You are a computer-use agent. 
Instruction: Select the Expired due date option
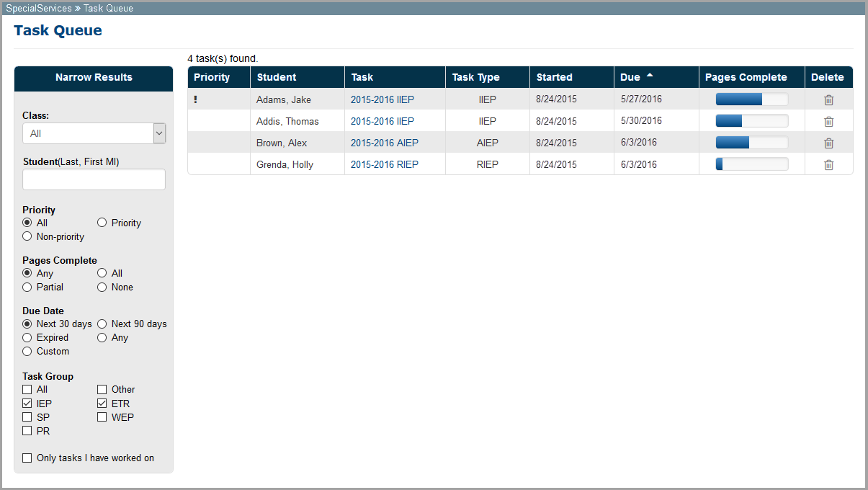click(27, 337)
